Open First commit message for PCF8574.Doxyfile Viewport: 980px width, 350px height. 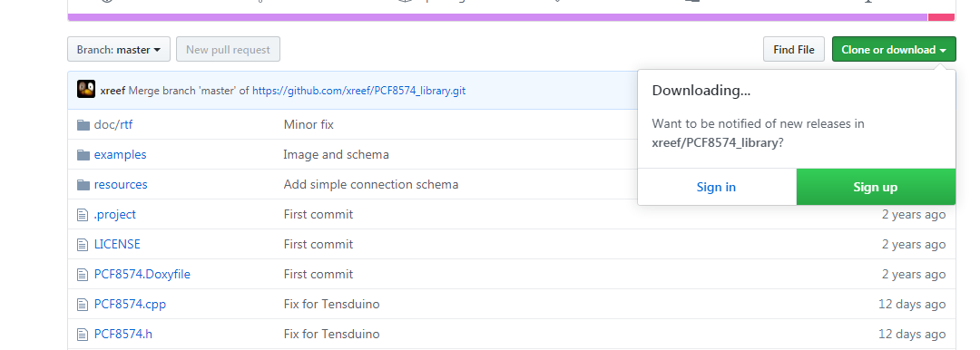[x=318, y=275]
